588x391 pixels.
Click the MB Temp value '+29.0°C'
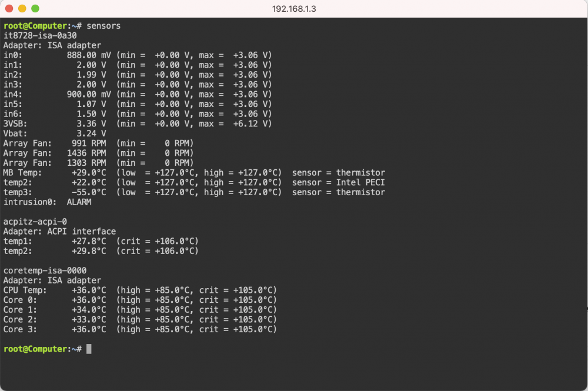click(x=89, y=172)
